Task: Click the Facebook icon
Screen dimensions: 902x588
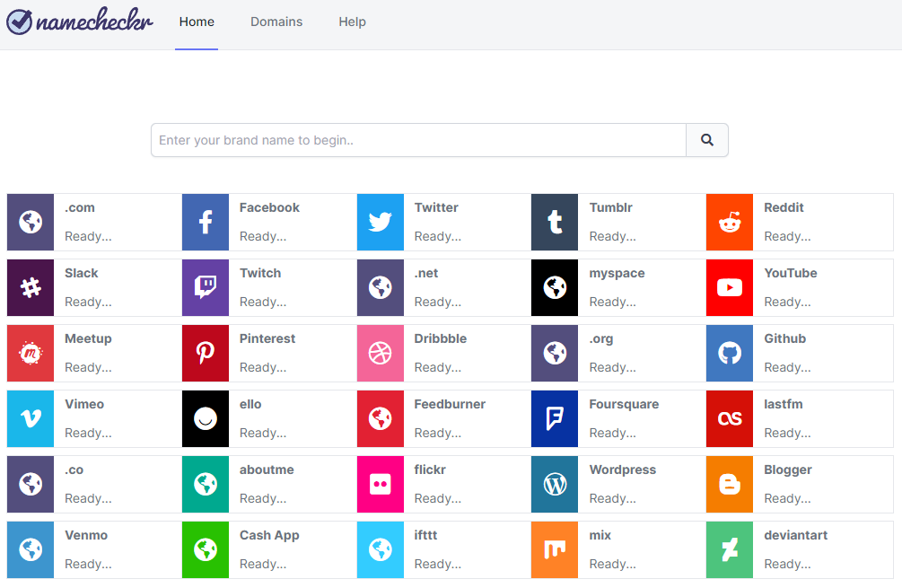Action: [x=206, y=222]
